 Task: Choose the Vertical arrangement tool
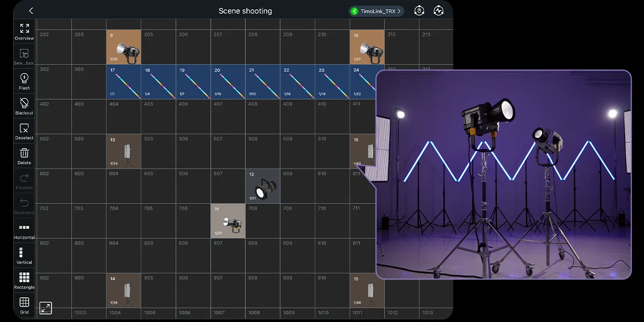[24, 255]
